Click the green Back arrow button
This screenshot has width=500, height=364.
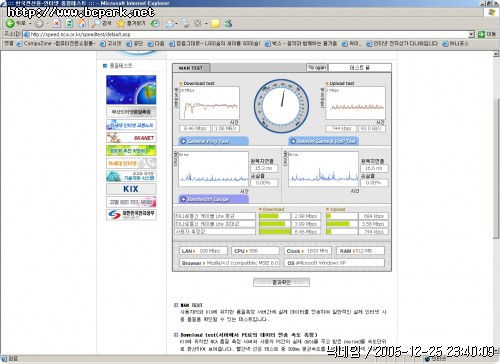coord(10,23)
